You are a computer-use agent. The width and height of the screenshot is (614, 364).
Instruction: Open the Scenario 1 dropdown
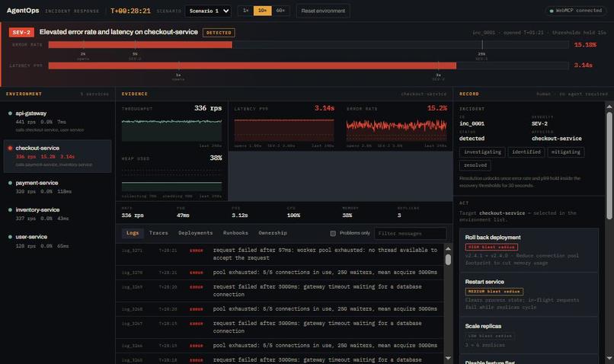click(x=208, y=11)
